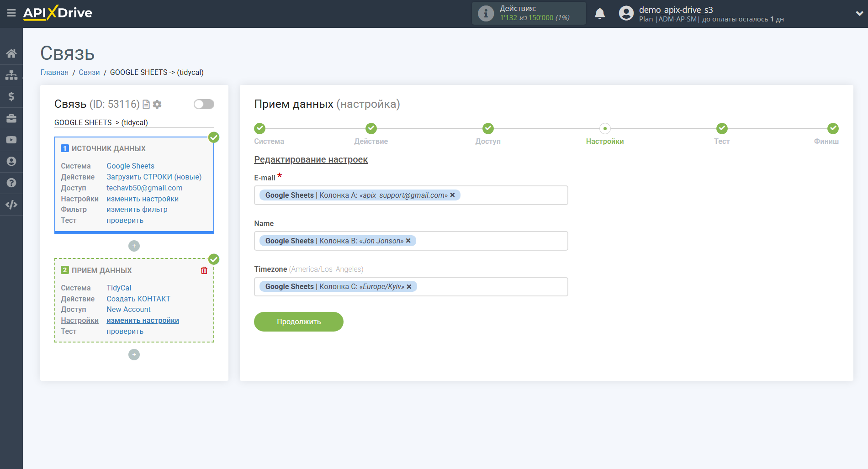Add a block below the data receiver section
868x469 pixels.
pyautogui.click(x=134, y=354)
